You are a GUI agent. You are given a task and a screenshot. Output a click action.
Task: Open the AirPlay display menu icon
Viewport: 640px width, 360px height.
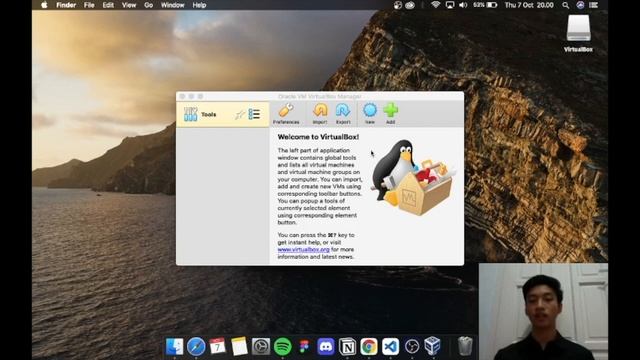pos(450,5)
